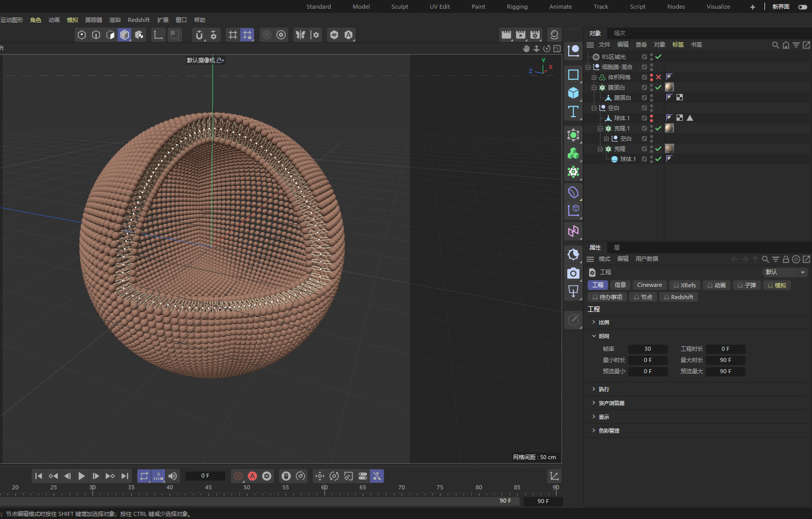Click the material sphere tag on 膜蛋白

(669, 87)
